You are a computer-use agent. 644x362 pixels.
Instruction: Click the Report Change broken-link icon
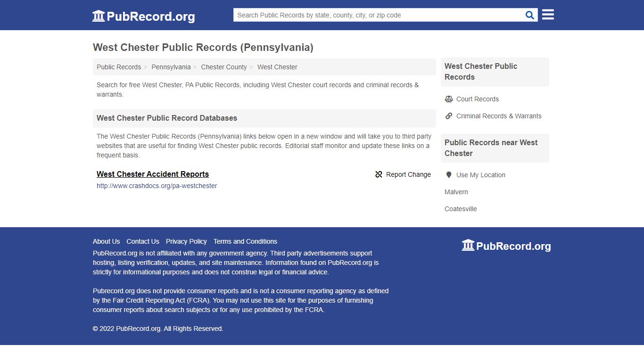pos(379,174)
